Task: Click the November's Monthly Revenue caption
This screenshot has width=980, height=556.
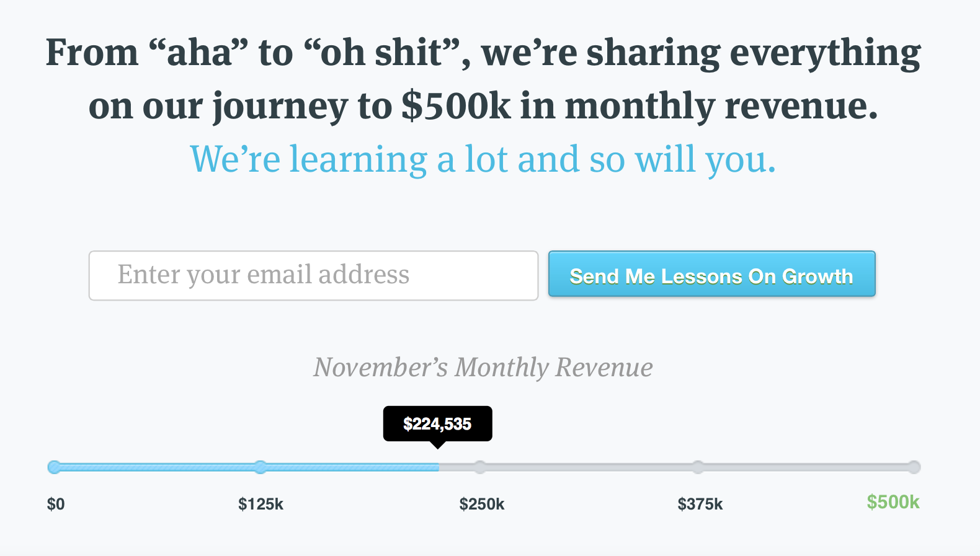Action: tap(483, 368)
